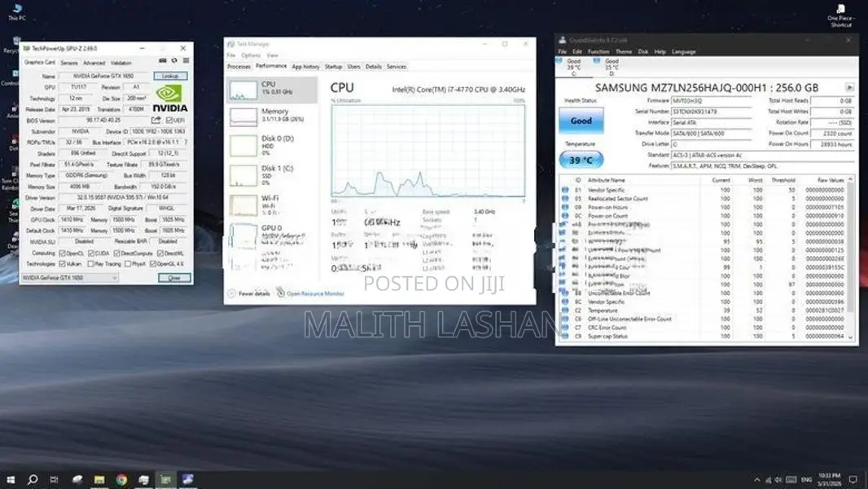Click the taskbar clock showing date
The width and height of the screenshot is (868, 489).
tap(830, 479)
